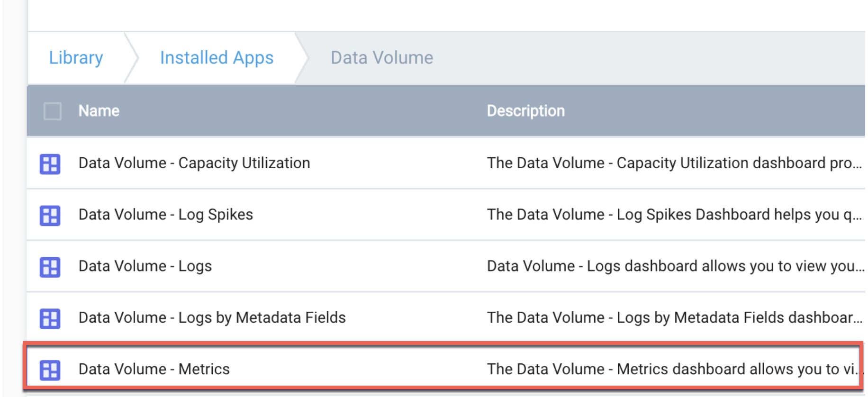Select the Data Volume breadcrumb entry

[382, 57]
